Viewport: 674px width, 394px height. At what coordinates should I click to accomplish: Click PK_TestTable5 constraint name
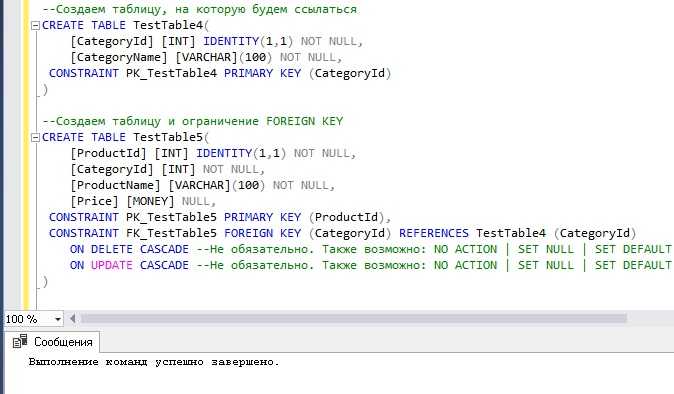point(171,217)
